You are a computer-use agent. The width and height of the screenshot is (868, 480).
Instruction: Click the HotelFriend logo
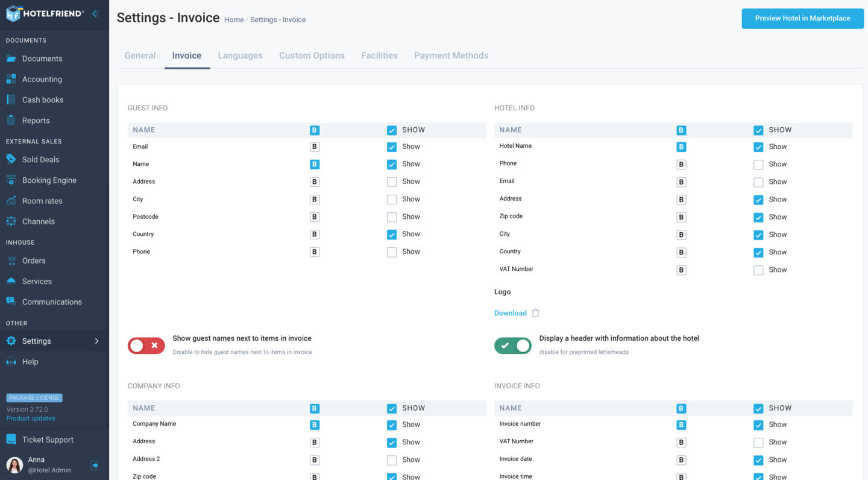click(x=45, y=13)
